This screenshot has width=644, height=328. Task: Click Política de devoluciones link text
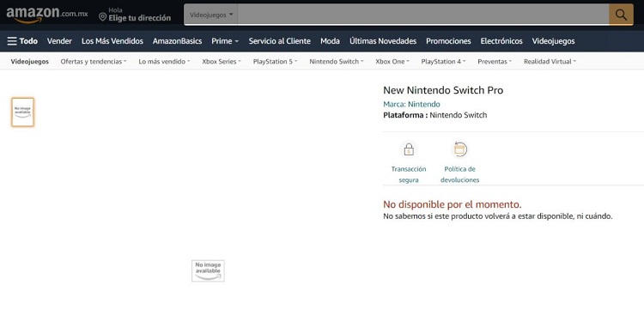pyautogui.click(x=459, y=174)
